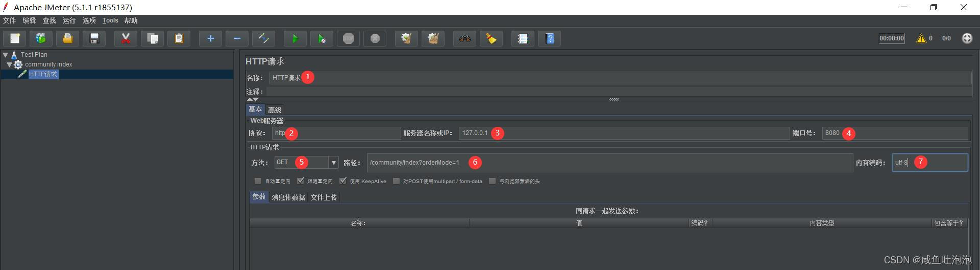The image size is (980, 270).
Task: Open the 运行 menu
Action: click(69, 20)
